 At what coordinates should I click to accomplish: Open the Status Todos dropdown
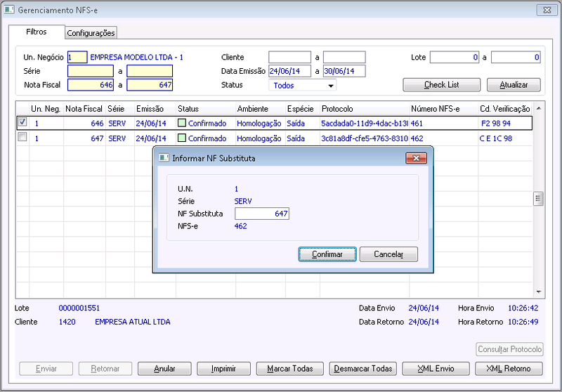(330, 86)
